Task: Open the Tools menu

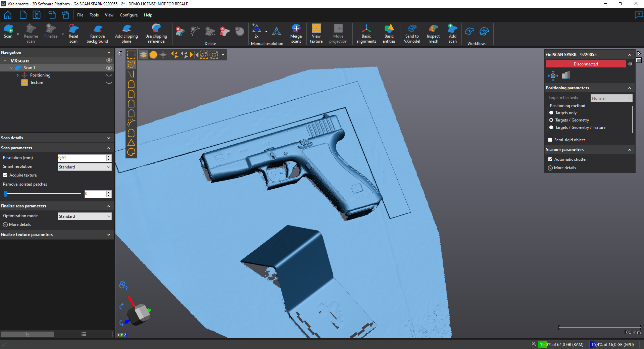Action: [x=94, y=15]
